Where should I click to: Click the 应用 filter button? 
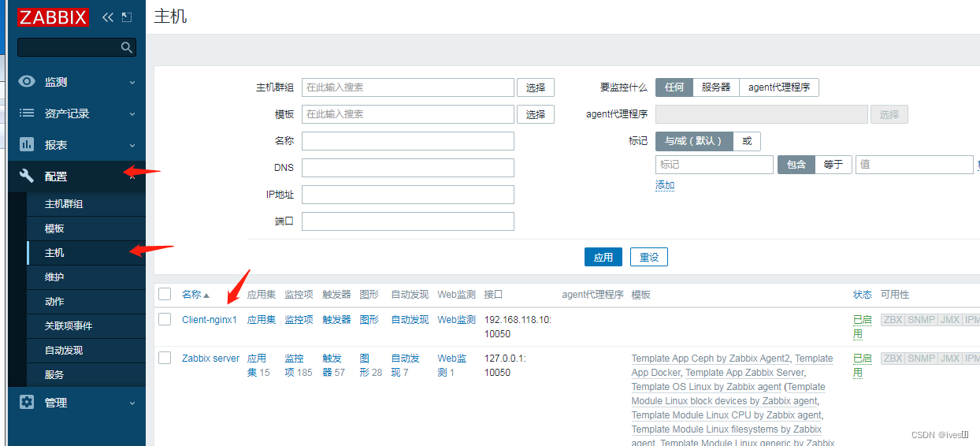(x=603, y=257)
